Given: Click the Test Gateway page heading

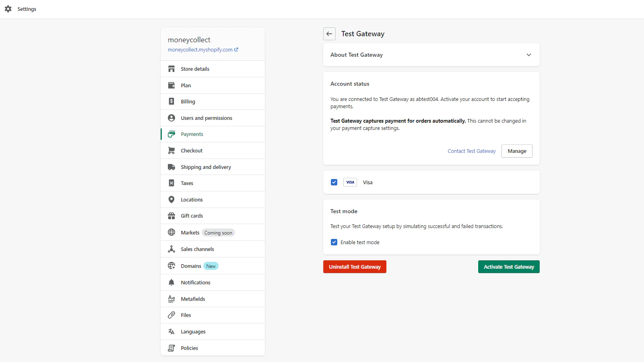Looking at the screenshot, I should pyautogui.click(x=363, y=34).
